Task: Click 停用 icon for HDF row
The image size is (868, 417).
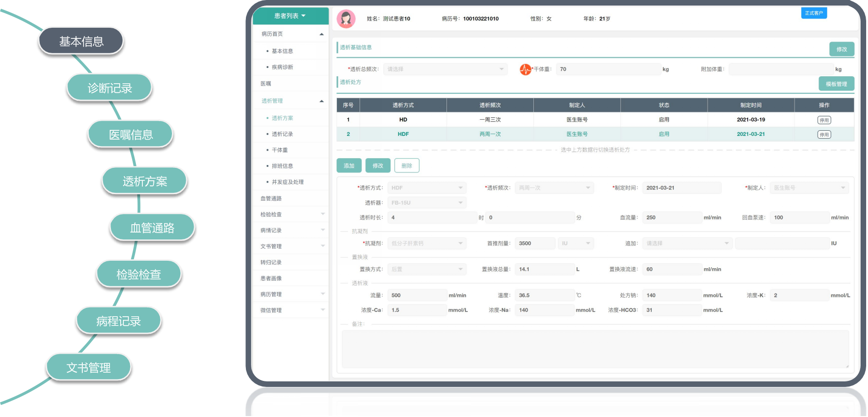Action: [824, 135]
